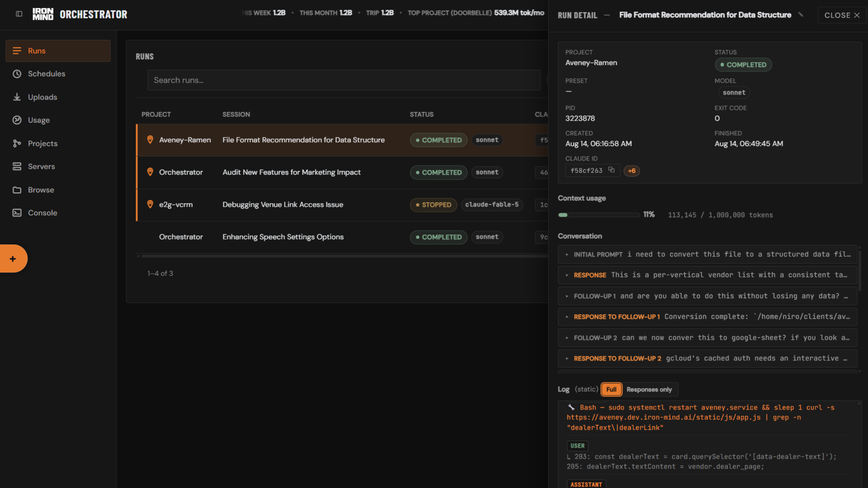Image resolution: width=868 pixels, height=488 pixels.
Task: Click the claude-fable-5 model tag
Action: [492, 205]
